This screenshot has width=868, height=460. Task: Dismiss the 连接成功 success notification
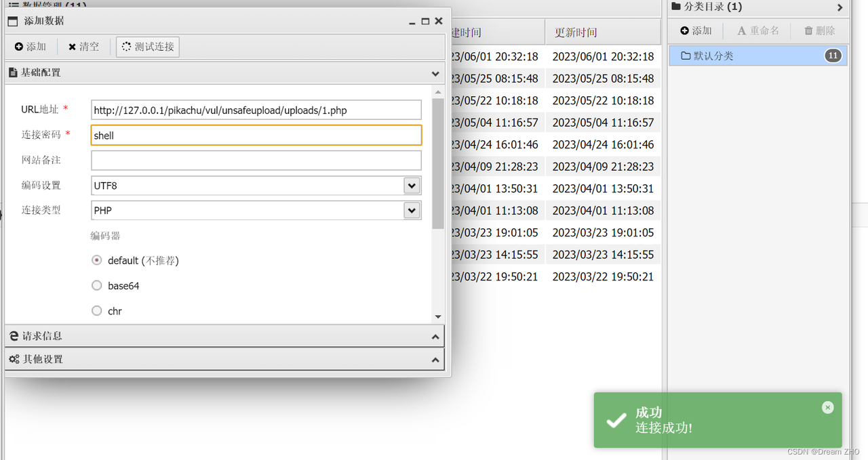click(x=827, y=407)
